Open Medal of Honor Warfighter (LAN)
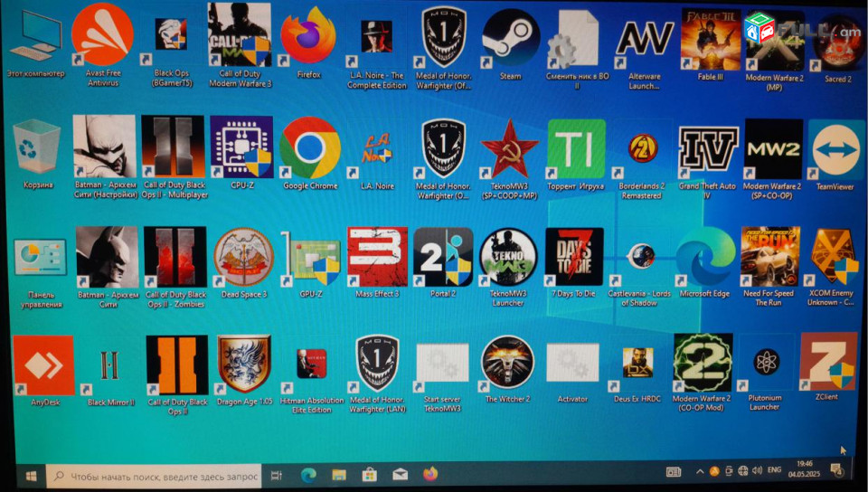Viewport: 868px width, 492px height. click(x=378, y=364)
